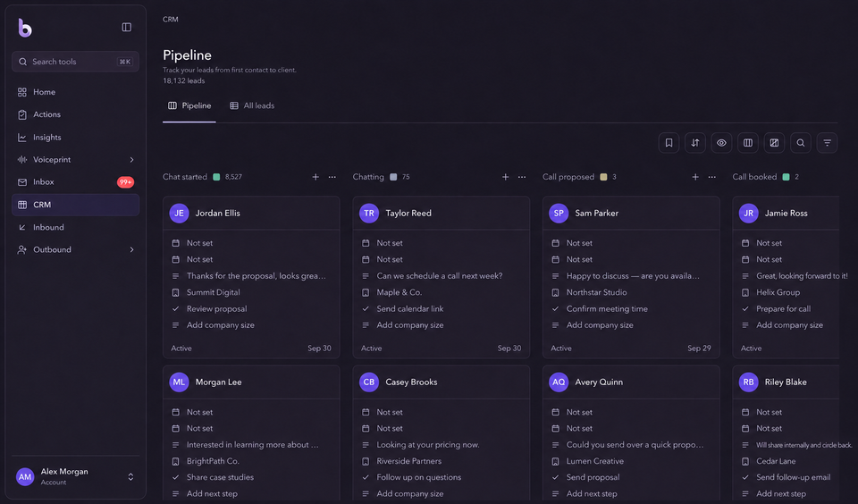Check the Send follow-up email task

click(745, 477)
